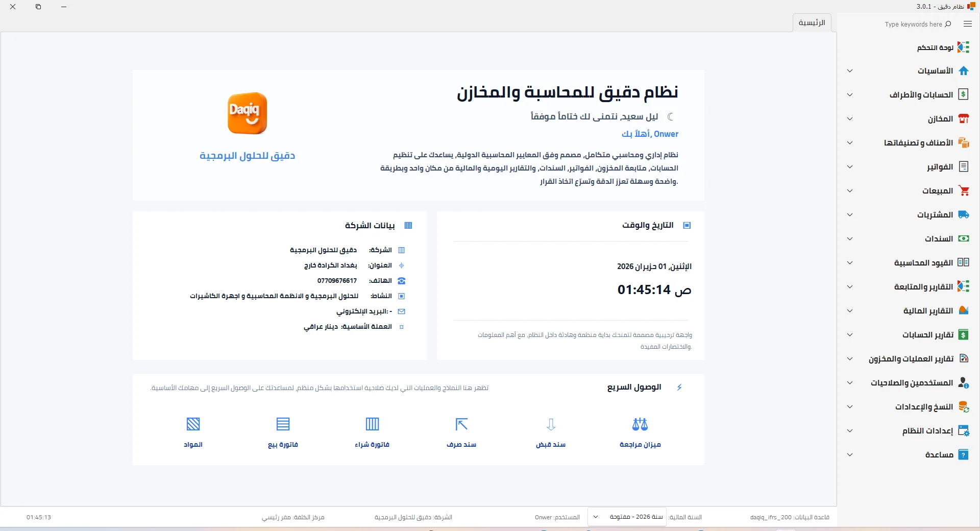Click the فاتورة شراء label
The image size is (980, 531).
(x=372, y=445)
